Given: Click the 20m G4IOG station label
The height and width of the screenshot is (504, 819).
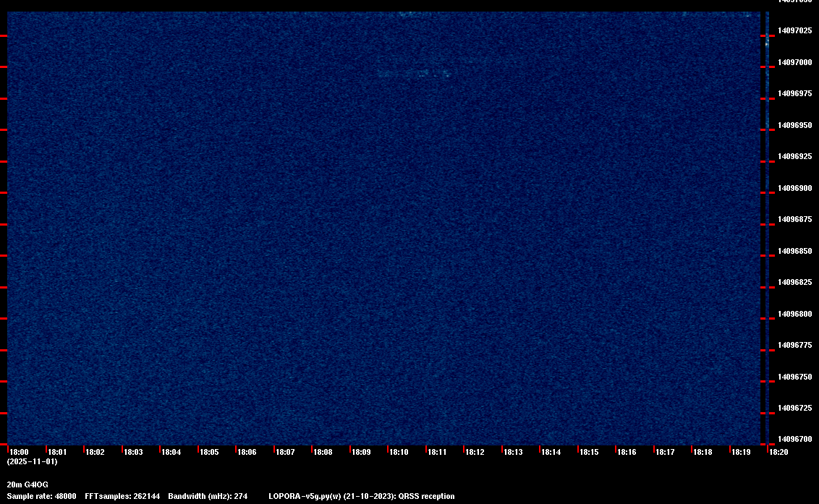Looking at the screenshot, I should (x=27, y=484).
